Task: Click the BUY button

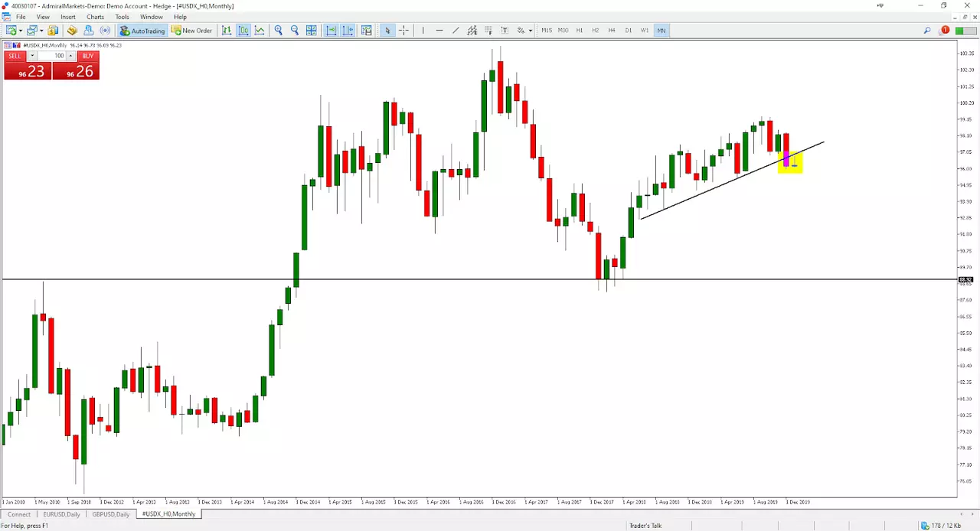Action: (x=88, y=56)
